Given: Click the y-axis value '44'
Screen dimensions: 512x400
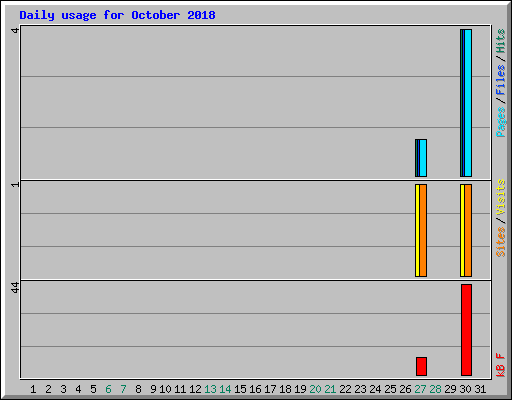Looking at the screenshot, I should 15,287.
